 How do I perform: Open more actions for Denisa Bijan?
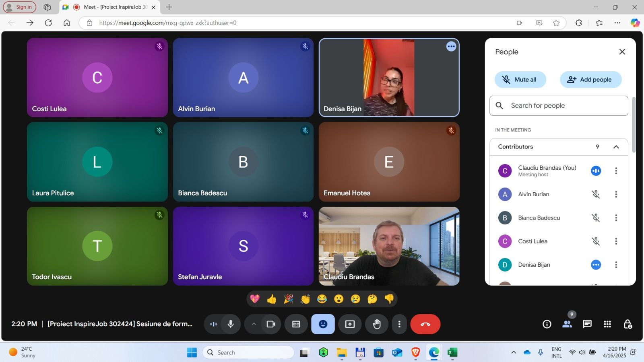pos(616,265)
